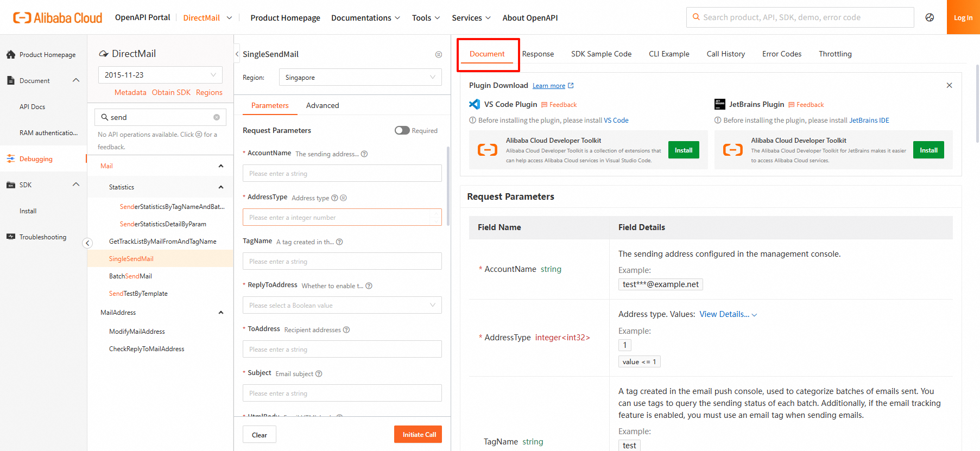980x451 pixels.
Task: Click the Log In button
Action: click(963, 17)
